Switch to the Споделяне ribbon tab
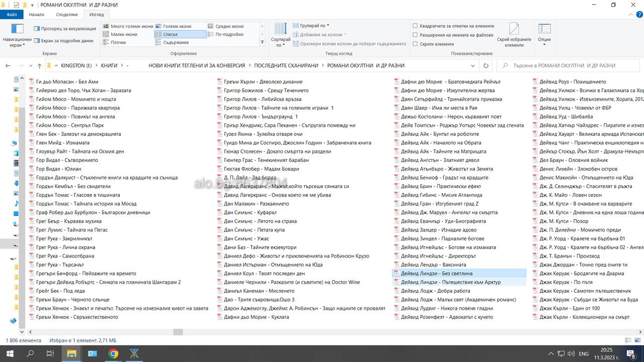This screenshot has height=362, width=644. pos(66,15)
